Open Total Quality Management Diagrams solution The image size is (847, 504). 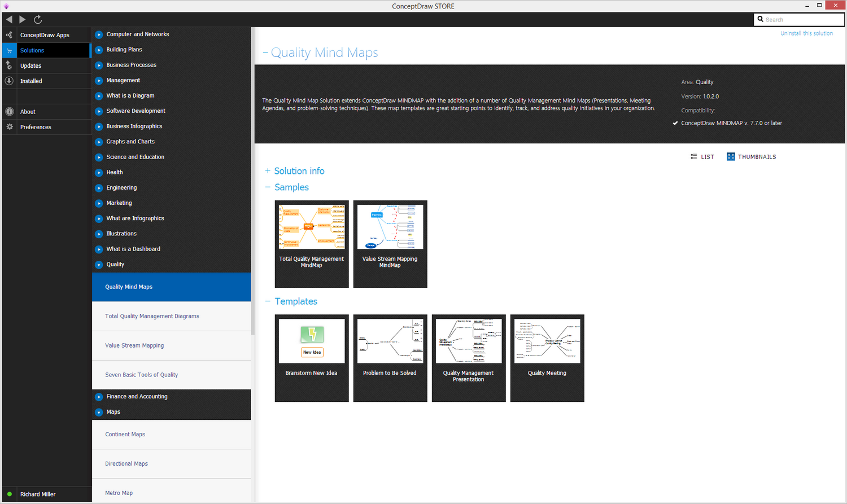(171, 316)
